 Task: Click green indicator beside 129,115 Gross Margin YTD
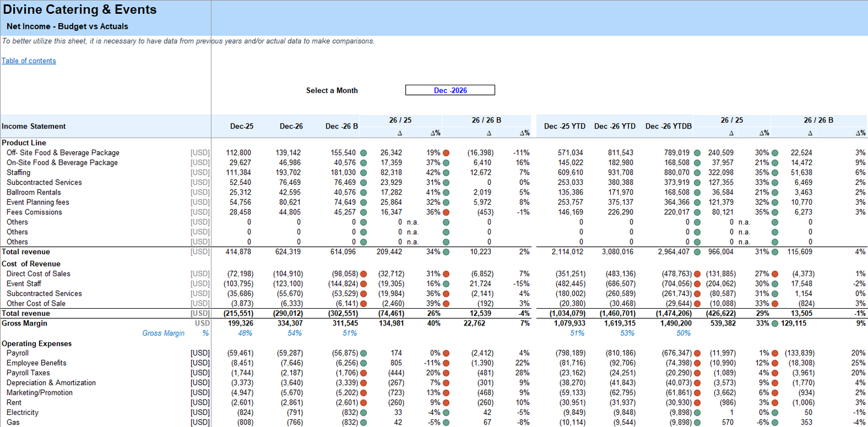pyautogui.click(x=775, y=323)
